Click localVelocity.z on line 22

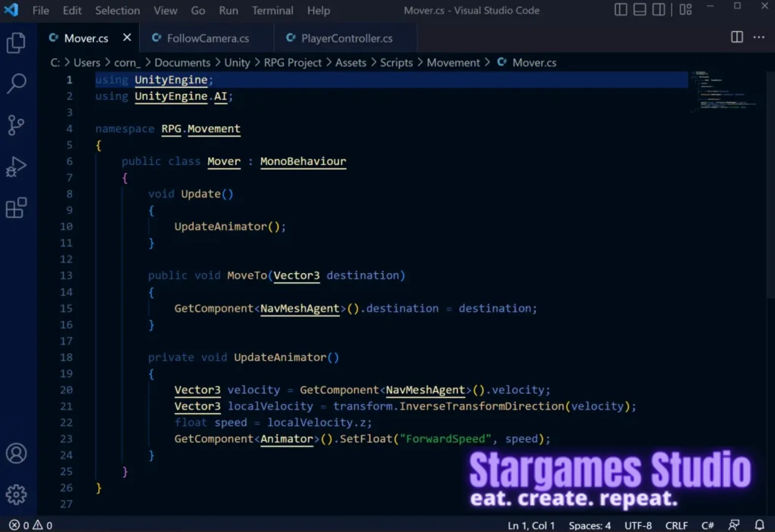point(317,423)
